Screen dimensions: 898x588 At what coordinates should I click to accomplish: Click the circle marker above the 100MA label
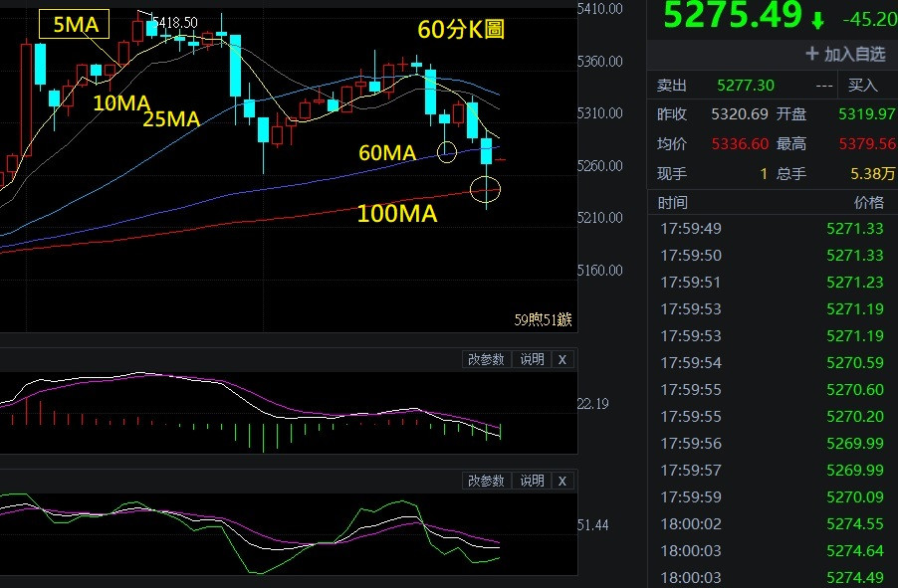(487, 187)
